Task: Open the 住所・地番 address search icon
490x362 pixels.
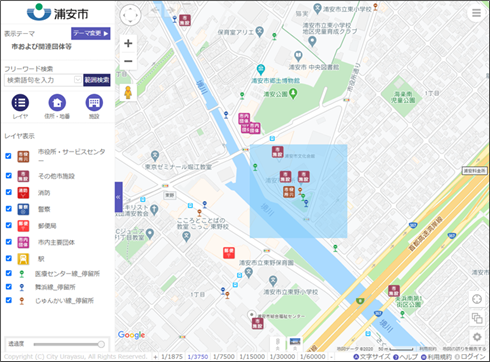Action: (57, 103)
